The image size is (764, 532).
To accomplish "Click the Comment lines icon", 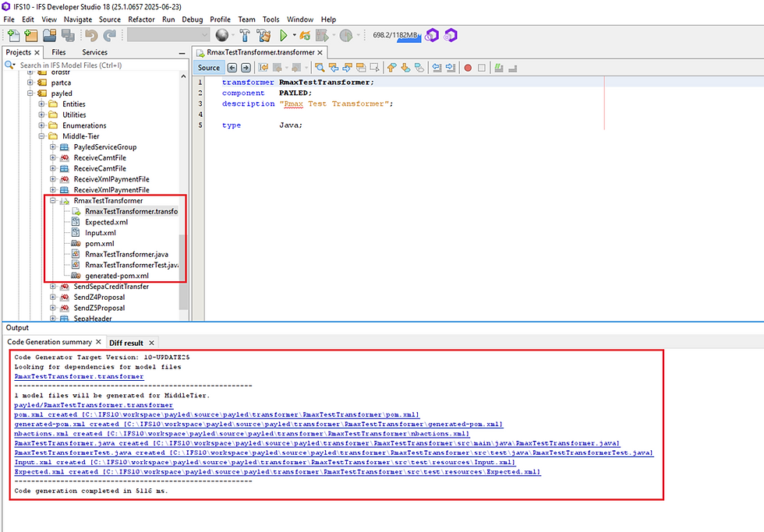I will pos(498,68).
